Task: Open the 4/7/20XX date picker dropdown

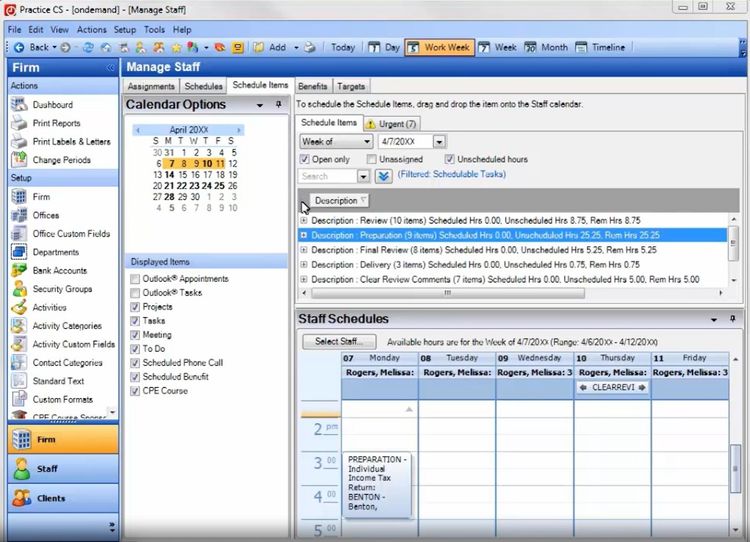Action: [x=439, y=142]
